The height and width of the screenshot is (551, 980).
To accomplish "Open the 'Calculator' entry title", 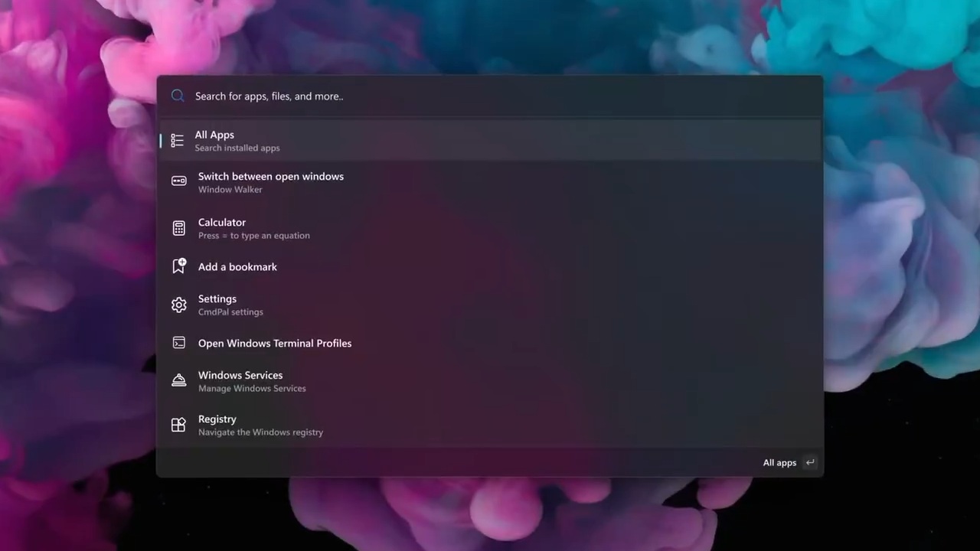I will click(x=222, y=222).
